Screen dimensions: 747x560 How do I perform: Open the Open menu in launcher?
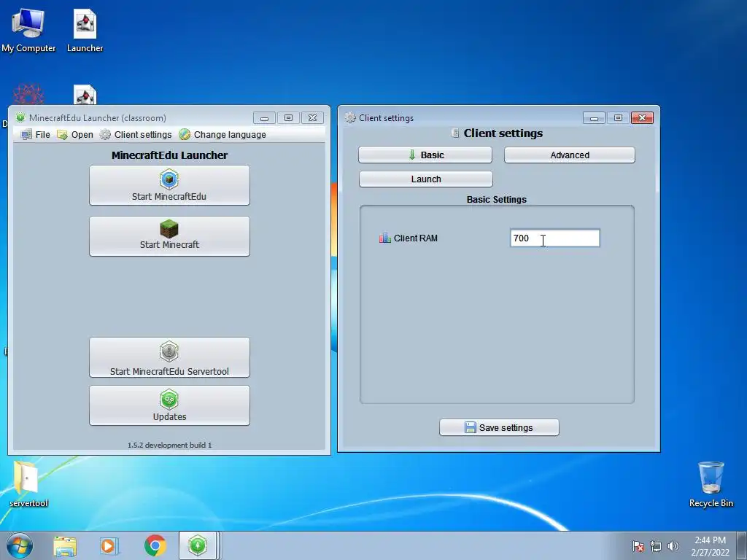coord(75,135)
